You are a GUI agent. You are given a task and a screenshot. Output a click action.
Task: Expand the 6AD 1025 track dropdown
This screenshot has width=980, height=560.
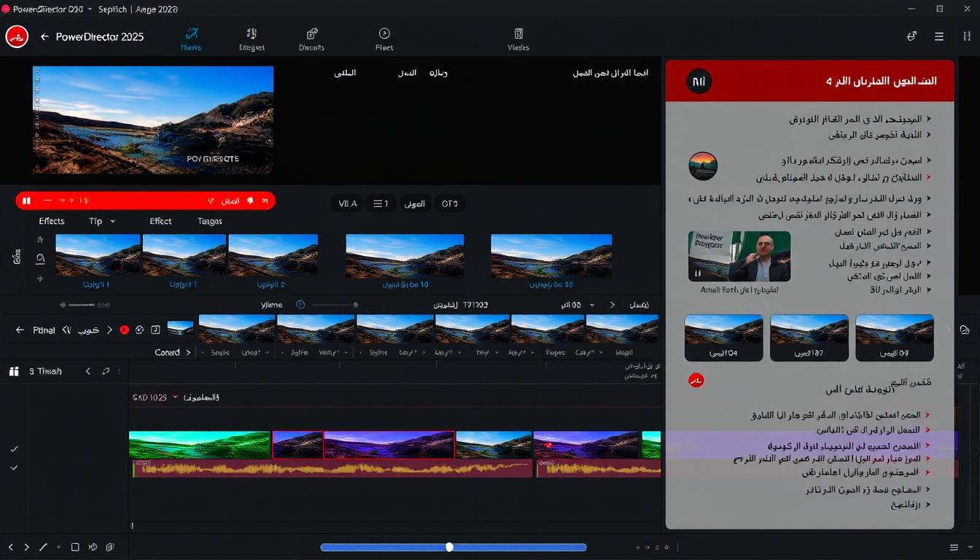(175, 397)
